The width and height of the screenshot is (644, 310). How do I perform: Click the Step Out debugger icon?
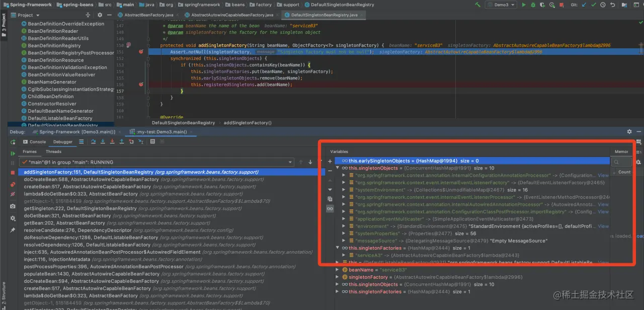point(121,142)
